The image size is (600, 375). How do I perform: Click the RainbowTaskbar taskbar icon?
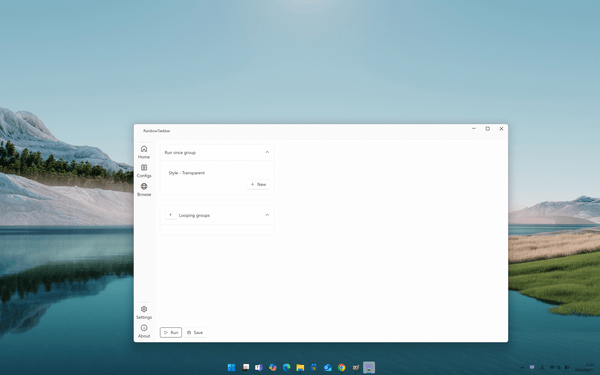click(x=369, y=367)
